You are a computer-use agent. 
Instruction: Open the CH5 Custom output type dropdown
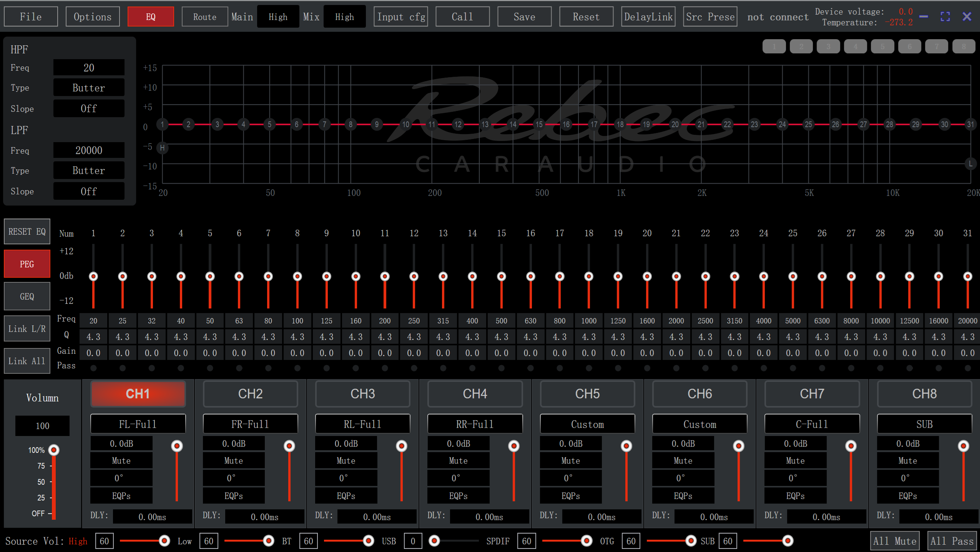[587, 424]
